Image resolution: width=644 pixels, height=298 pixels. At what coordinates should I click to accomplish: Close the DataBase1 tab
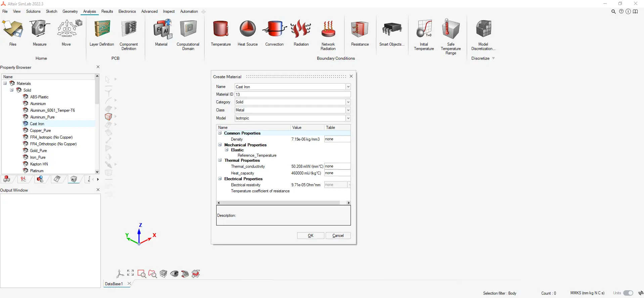[129, 284]
